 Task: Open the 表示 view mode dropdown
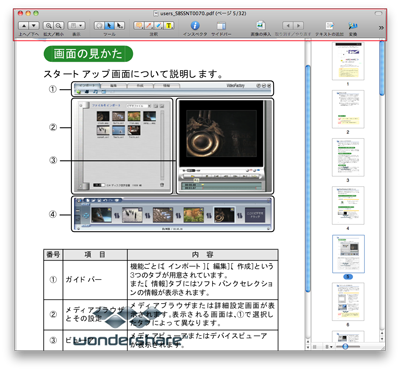76,26
